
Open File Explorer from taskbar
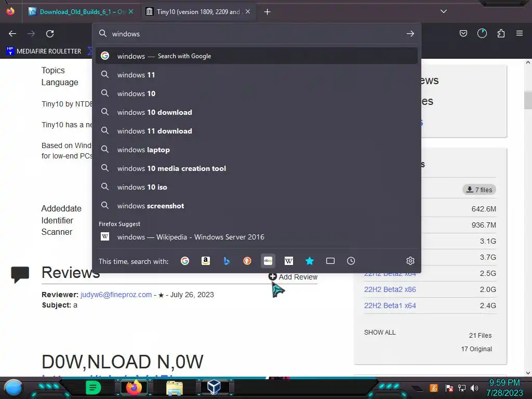(175, 388)
